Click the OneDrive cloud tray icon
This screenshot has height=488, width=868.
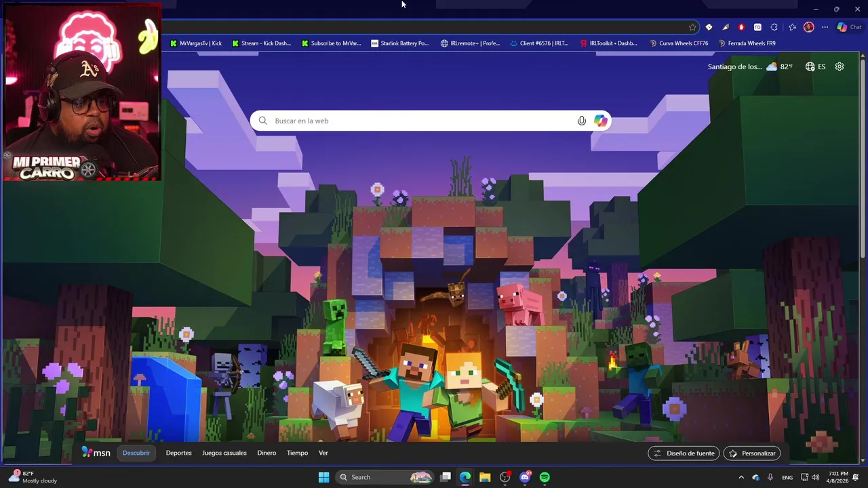click(x=755, y=477)
